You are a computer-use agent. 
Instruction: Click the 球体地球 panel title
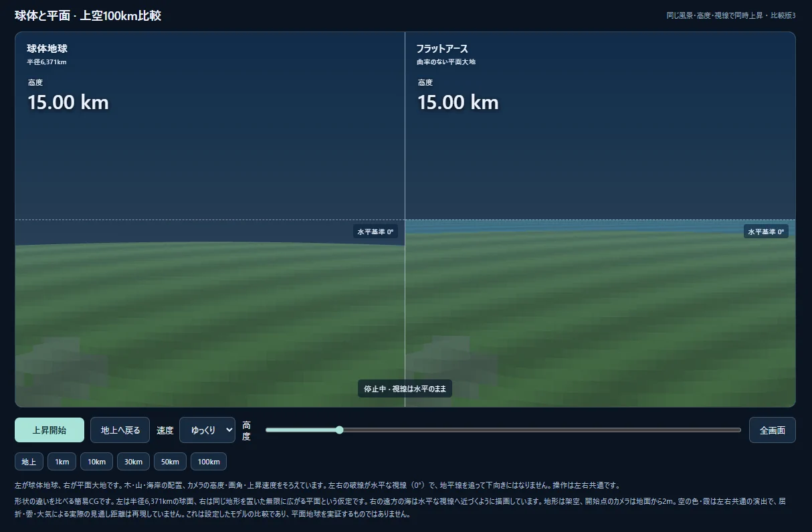(47, 49)
